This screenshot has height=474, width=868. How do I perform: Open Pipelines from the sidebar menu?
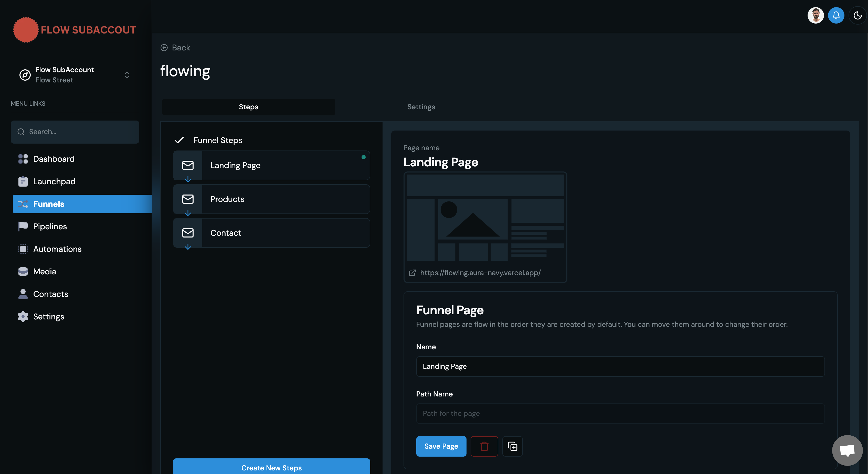pyautogui.click(x=50, y=227)
